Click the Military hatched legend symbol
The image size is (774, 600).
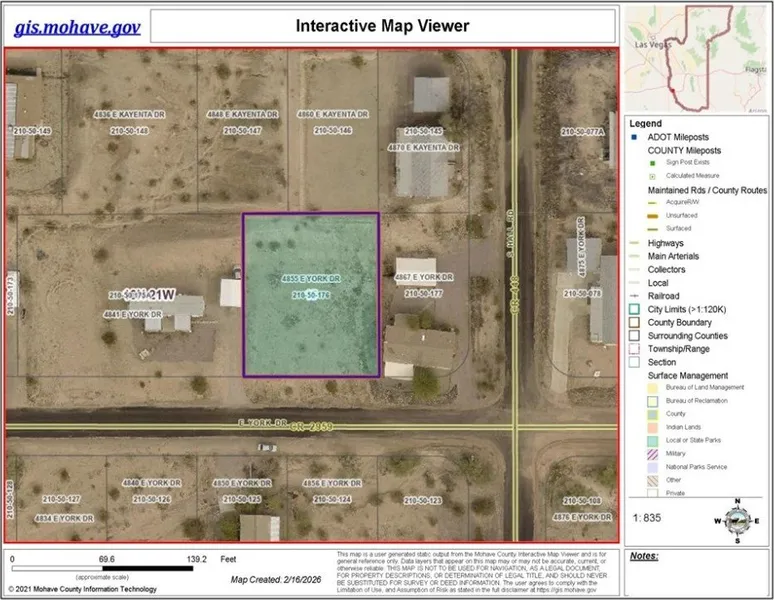tap(636, 453)
